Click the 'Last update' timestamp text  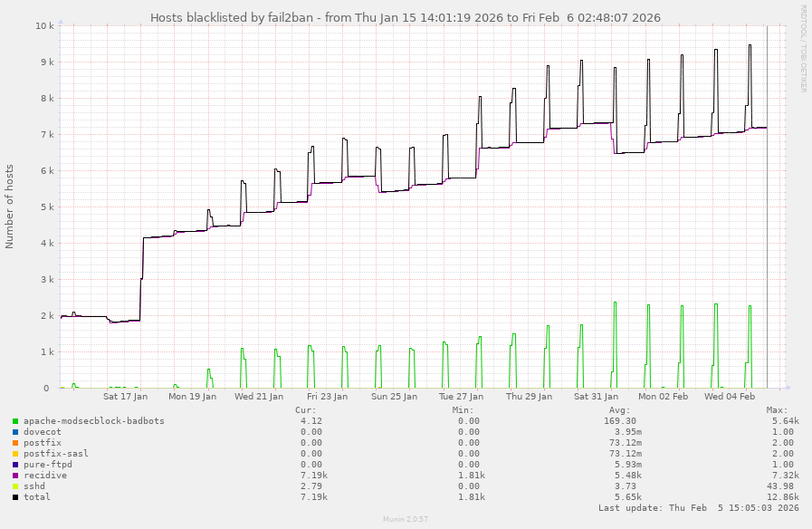point(699,508)
